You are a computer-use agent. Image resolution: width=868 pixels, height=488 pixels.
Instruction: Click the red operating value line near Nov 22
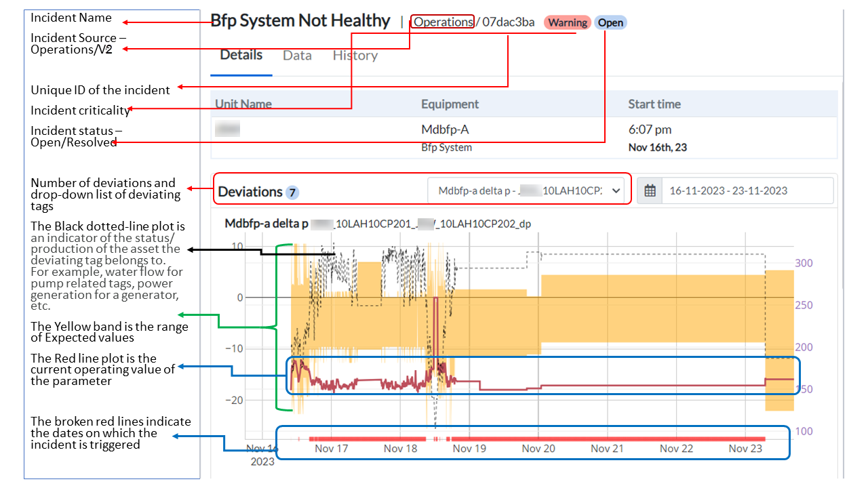click(677, 386)
